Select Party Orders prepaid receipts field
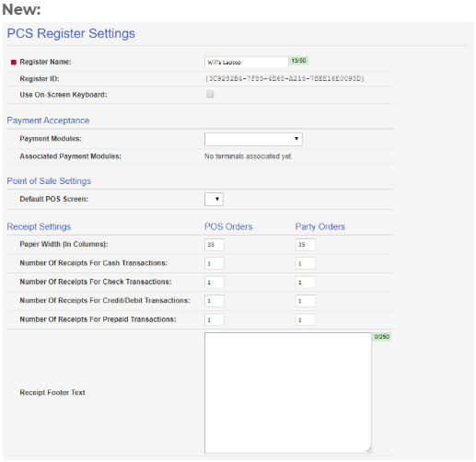 coord(305,319)
